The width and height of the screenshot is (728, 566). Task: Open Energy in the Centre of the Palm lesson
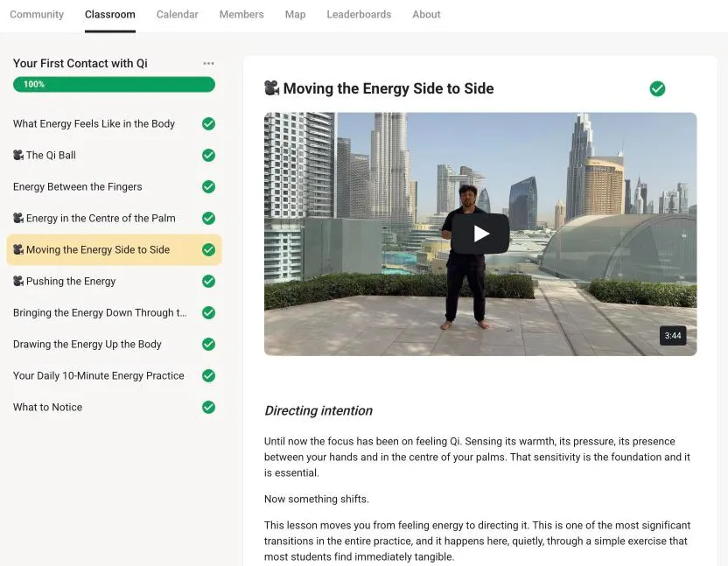[115, 218]
